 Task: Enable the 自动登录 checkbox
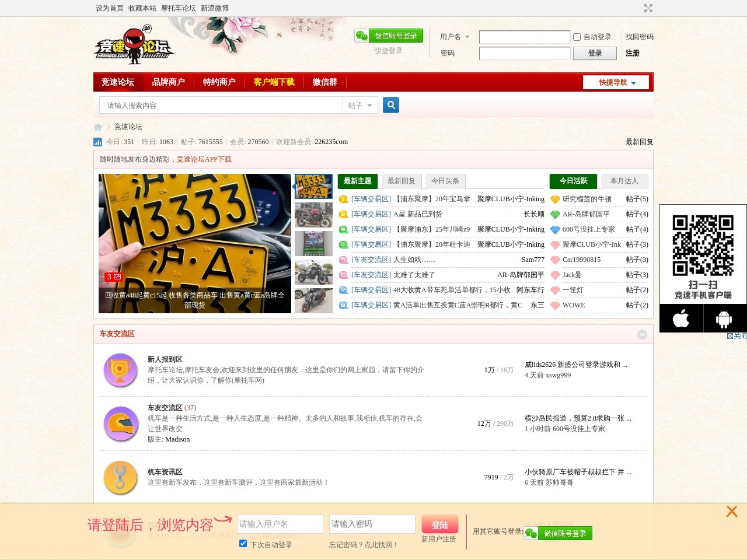click(577, 37)
